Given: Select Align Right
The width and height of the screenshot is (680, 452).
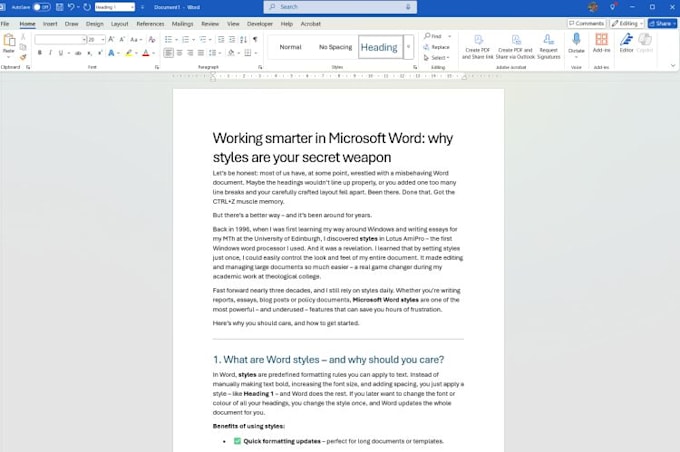Looking at the screenshot, I should coord(190,53).
